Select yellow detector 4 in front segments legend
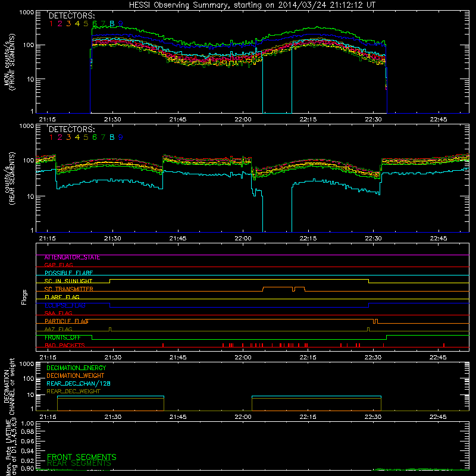Screen dimensions: 476x476 (77, 23)
